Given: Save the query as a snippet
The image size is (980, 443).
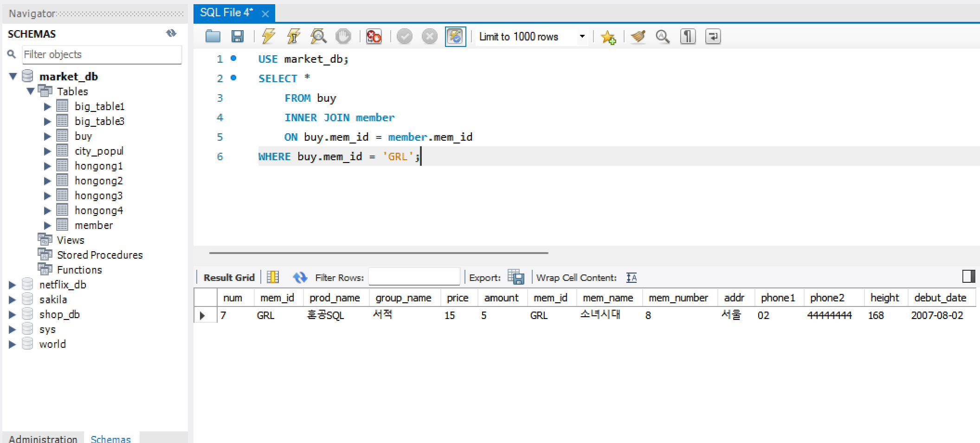Looking at the screenshot, I should [608, 37].
